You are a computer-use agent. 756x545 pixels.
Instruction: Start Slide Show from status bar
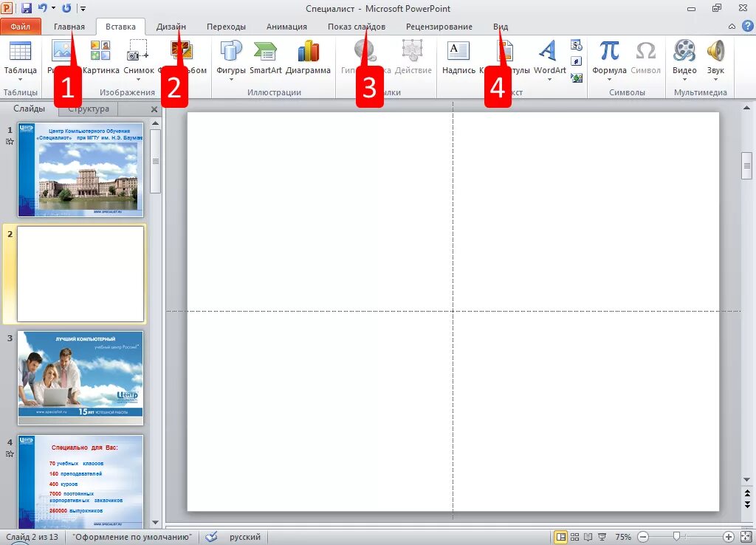click(602, 536)
